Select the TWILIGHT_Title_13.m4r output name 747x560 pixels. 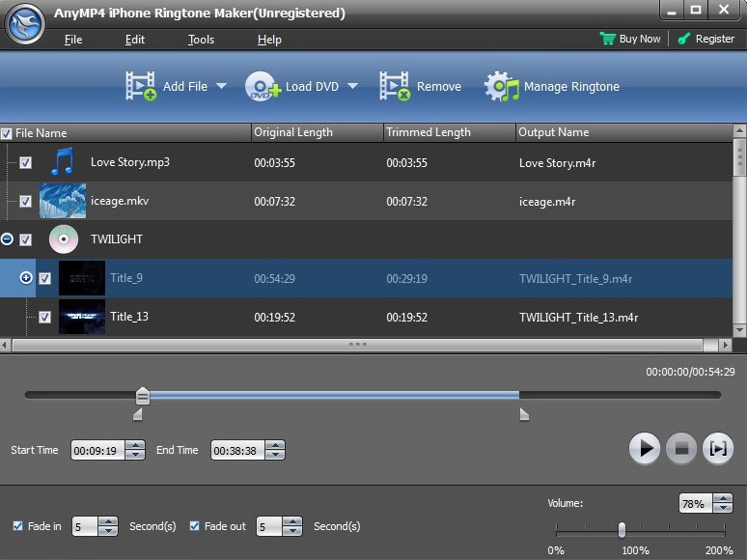(578, 318)
